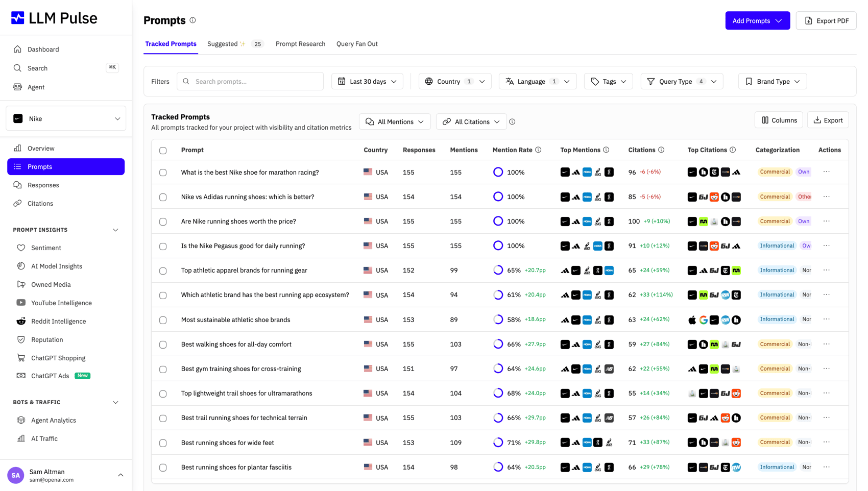Open the Country filter dropdown
Screen dimensions: 868x491
[x=455, y=81]
